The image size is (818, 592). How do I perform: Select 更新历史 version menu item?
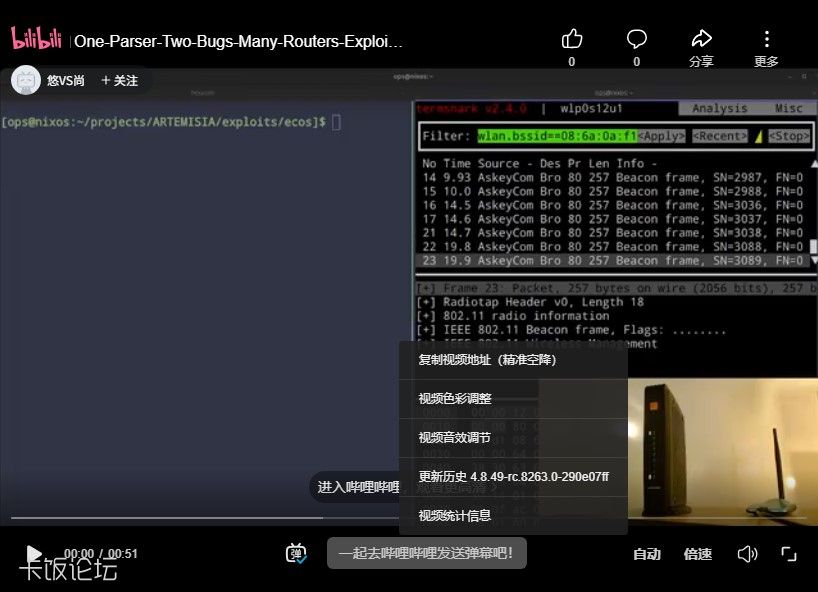(513, 477)
